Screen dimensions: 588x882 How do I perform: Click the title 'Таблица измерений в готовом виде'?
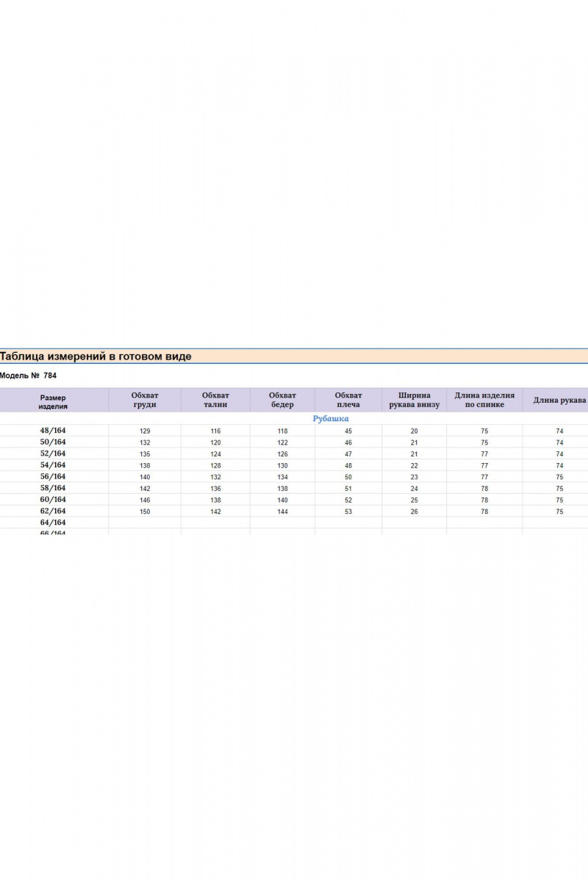[96, 356]
